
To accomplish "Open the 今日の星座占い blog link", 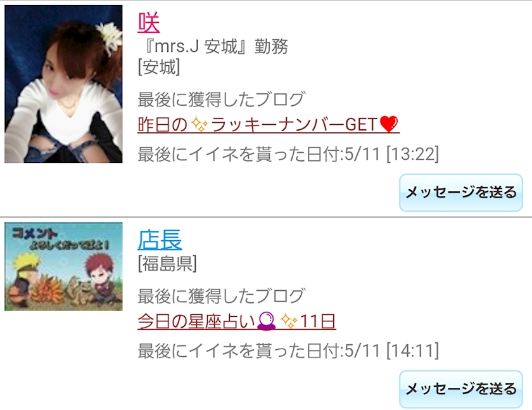I will coord(236,321).
